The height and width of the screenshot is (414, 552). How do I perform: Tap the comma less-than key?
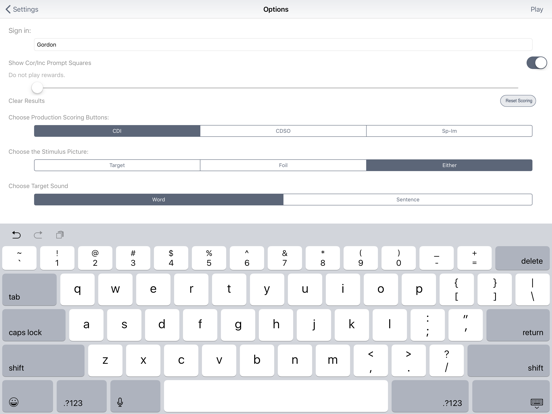click(371, 360)
